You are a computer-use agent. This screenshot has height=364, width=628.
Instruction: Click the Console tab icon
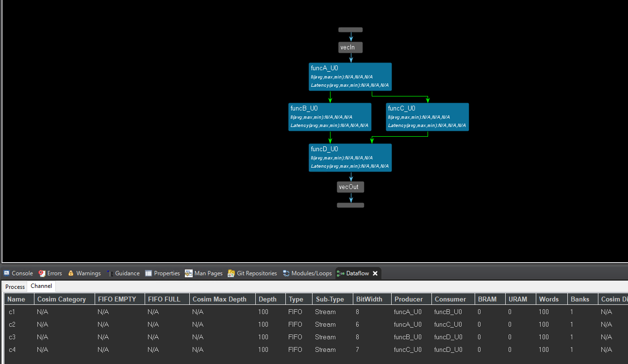pyautogui.click(x=7, y=273)
